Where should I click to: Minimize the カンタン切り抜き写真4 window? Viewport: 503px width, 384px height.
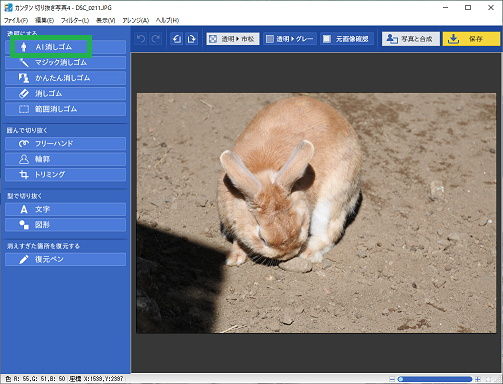(445, 8)
